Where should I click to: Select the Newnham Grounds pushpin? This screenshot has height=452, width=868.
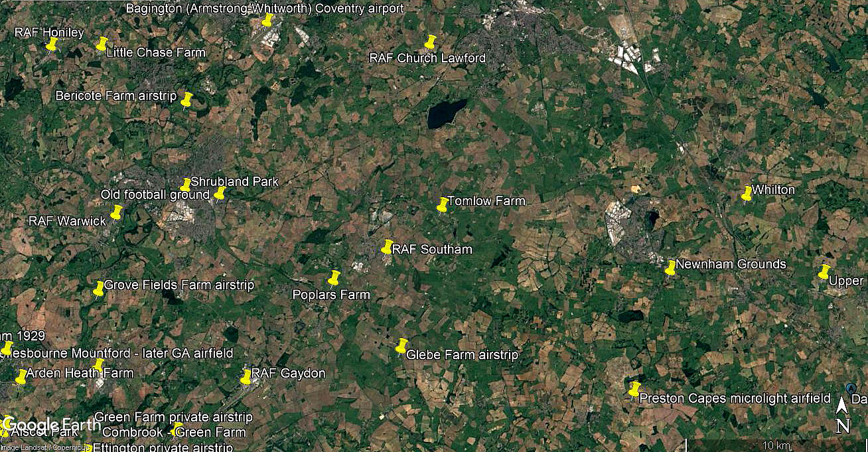click(671, 267)
